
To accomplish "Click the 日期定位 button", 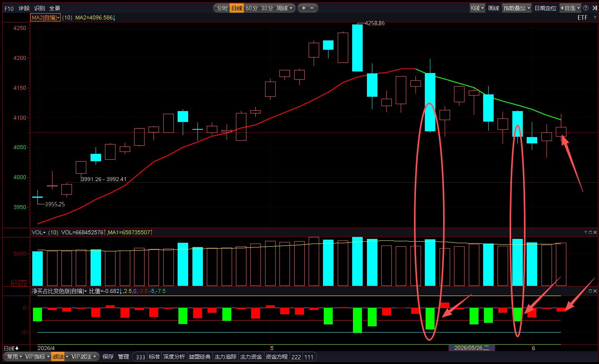I will [x=545, y=8].
